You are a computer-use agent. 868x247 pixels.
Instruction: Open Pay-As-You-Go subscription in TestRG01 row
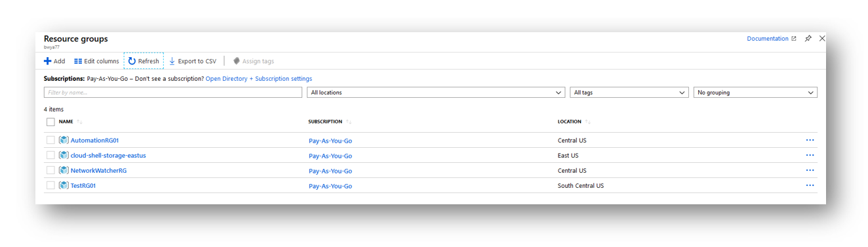tap(330, 186)
